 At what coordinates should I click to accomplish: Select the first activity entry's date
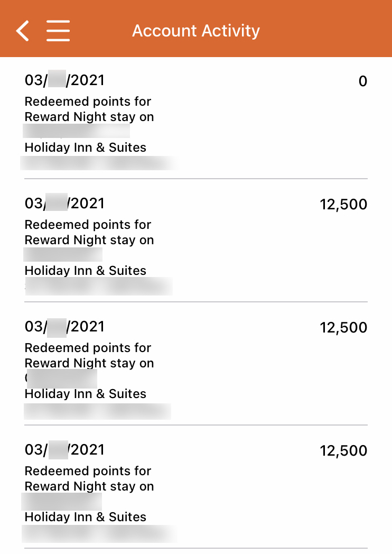(x=64, y=80)
